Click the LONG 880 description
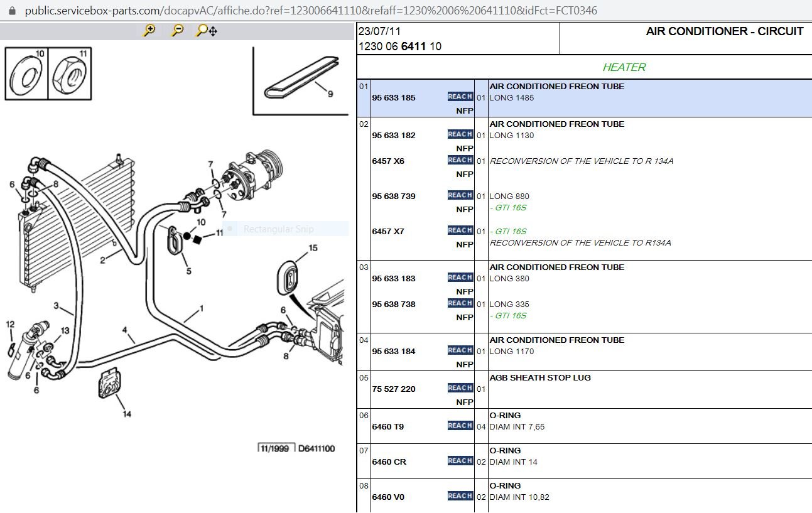The image size is (812, 513). [x=509, y=197]
